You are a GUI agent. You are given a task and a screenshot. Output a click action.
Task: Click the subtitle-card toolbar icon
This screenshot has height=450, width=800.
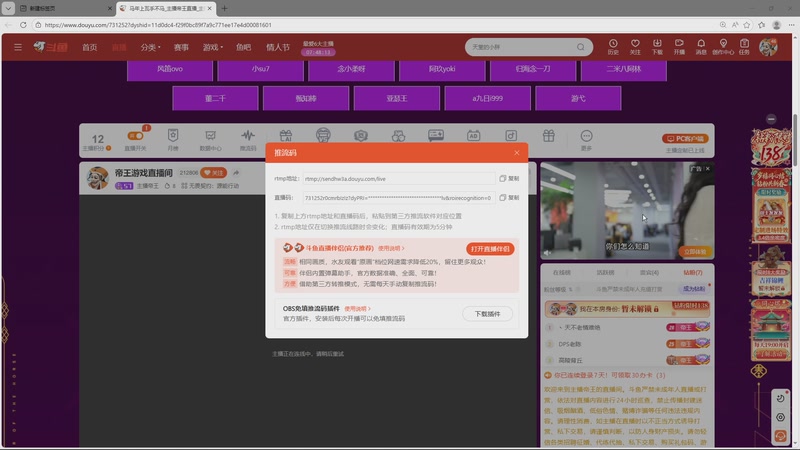436,135
